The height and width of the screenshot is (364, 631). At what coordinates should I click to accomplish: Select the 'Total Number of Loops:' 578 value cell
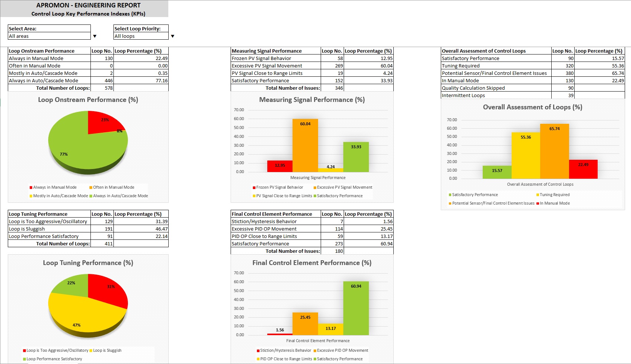(x=102, y=88)
